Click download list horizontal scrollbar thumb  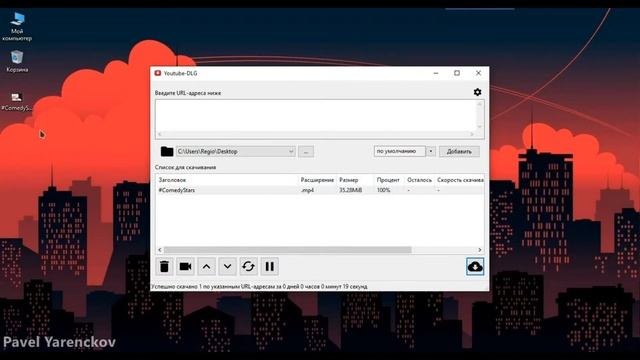point(287,250)
